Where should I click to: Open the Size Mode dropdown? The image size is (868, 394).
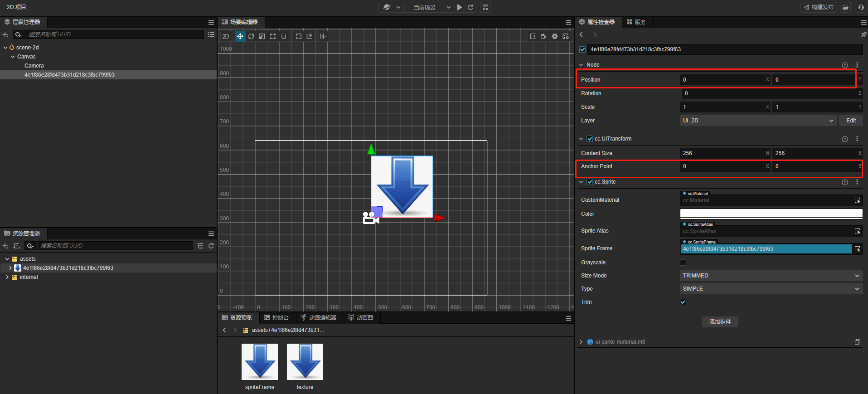tap(771, 276)
